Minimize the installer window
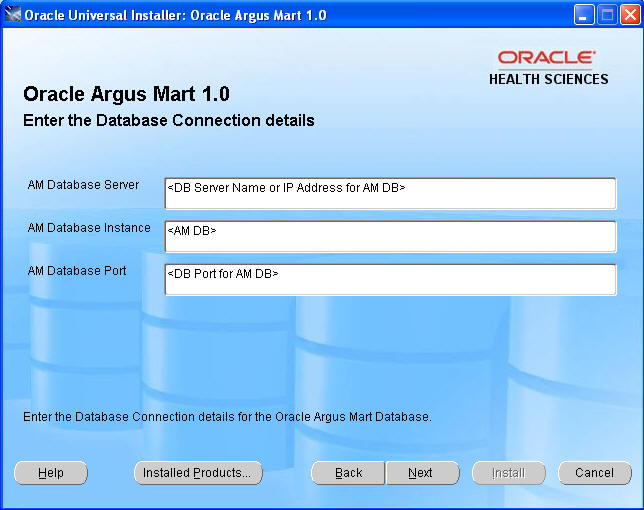This screenshot has width=644, height=510. [584, 15]
